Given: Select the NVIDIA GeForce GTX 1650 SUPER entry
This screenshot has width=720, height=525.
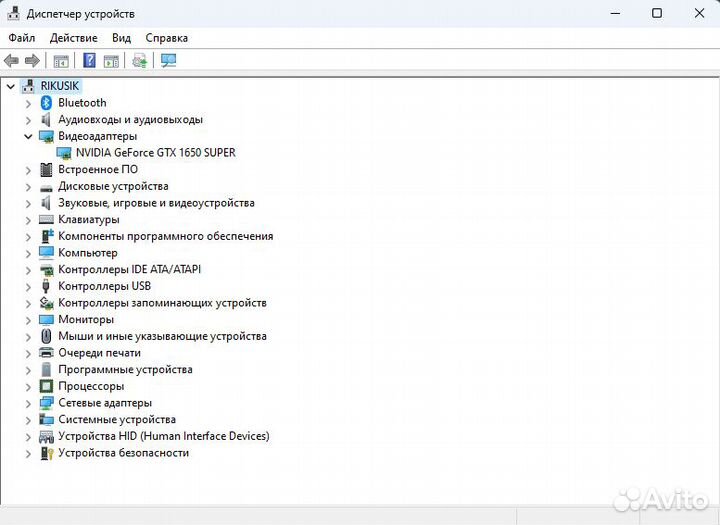Looking at the screenshot, I should click(156, 152).
